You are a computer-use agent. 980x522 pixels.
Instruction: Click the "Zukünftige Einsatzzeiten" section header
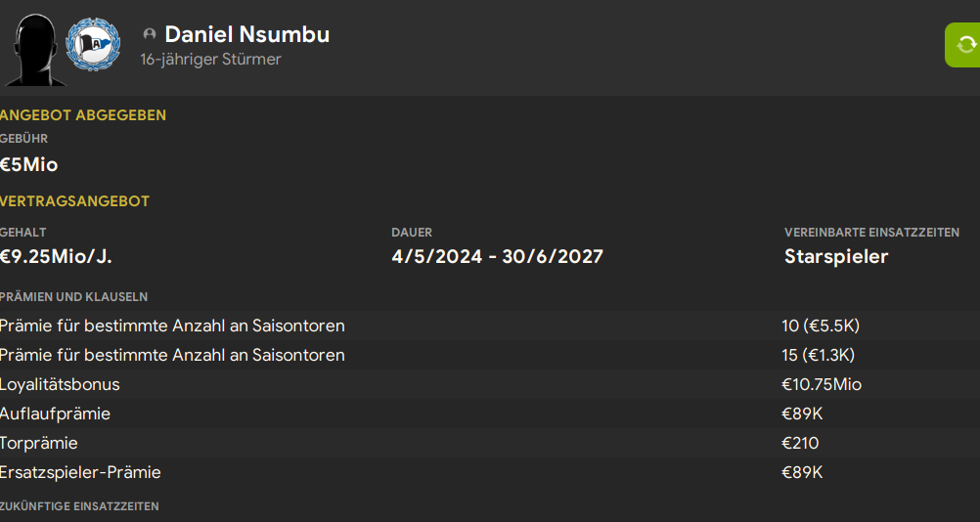point(79,506)
